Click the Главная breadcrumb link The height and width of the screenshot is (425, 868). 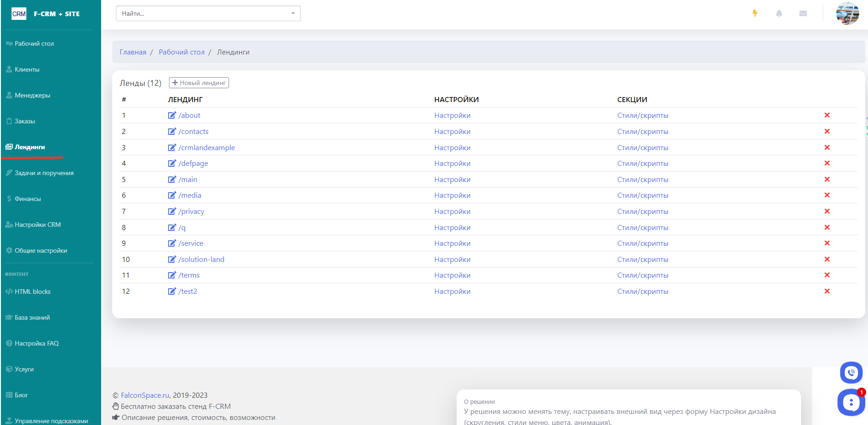pyautogui.click(x=133, y=52)
